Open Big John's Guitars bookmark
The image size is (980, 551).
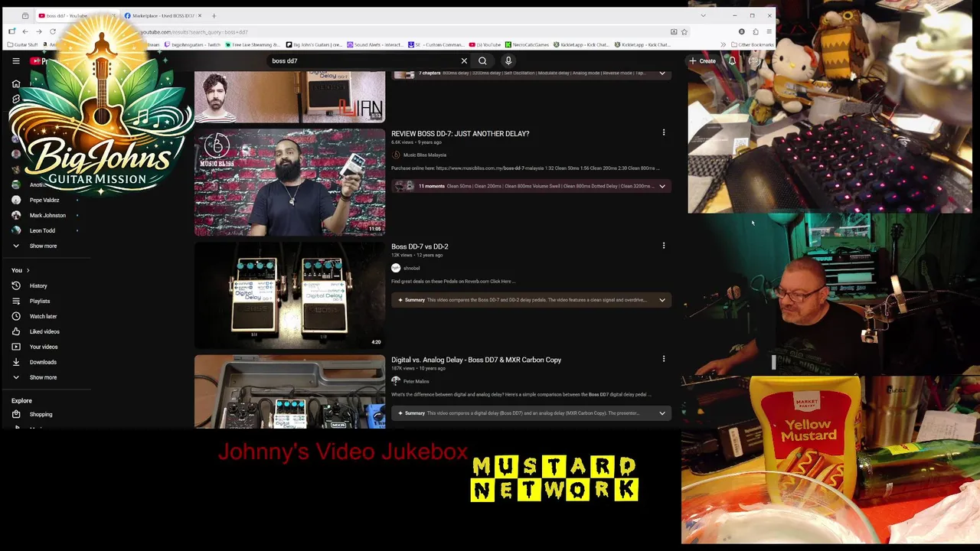click(314, 44)
